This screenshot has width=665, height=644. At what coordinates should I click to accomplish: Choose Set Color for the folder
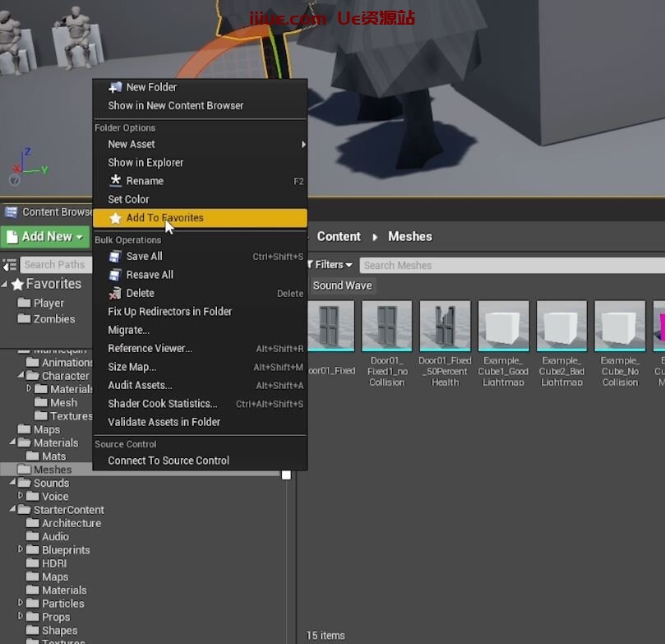click(128, 199)
